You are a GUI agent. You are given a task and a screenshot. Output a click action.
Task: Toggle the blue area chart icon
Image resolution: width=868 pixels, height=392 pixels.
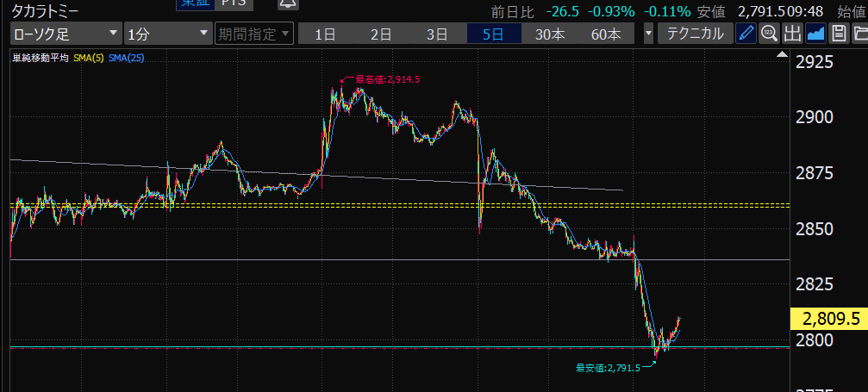(x=815, y=34)
